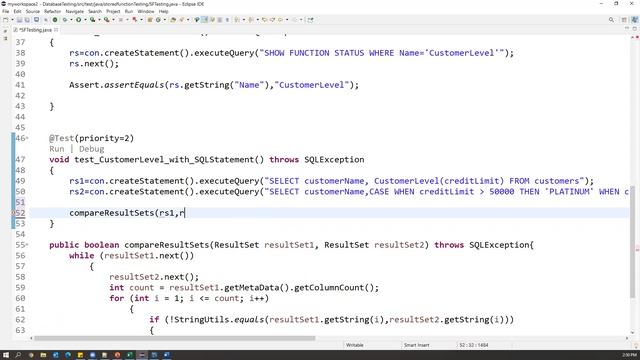Launch Coverage using the toolbar icon

point(93,20)
